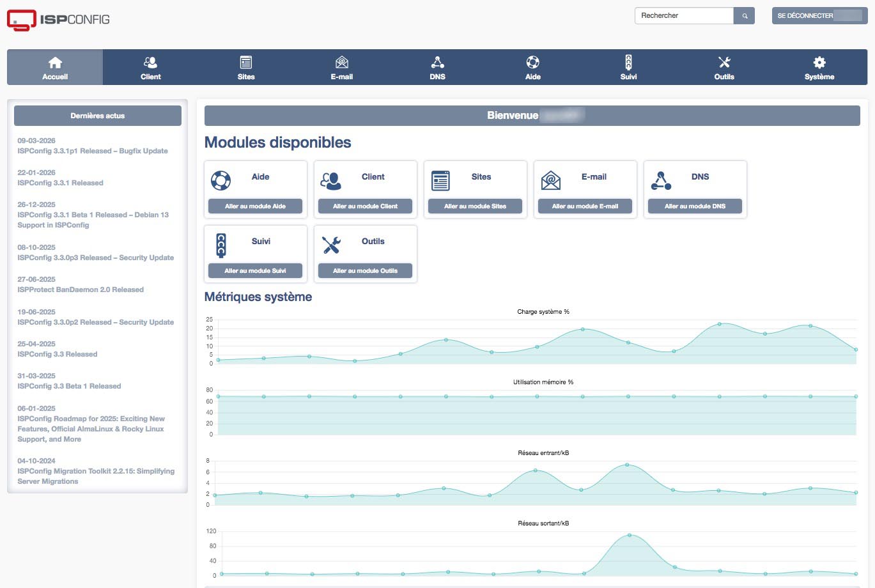
Task: Click the search magnifier button
Action: tap(745, 16)
